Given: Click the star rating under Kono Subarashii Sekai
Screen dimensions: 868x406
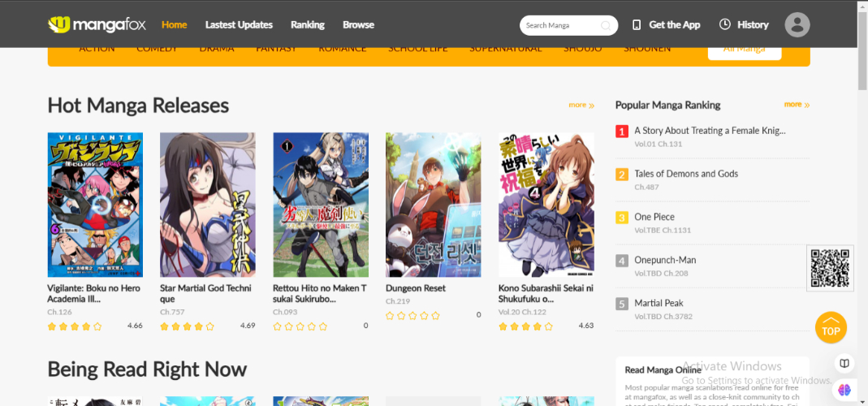Looking at the screenshot, I should (526, 326).
